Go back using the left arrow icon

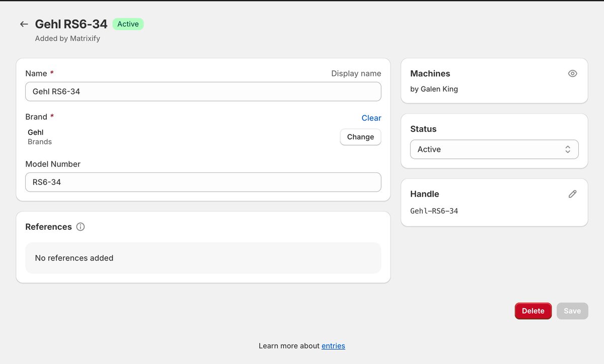(24, 24)
